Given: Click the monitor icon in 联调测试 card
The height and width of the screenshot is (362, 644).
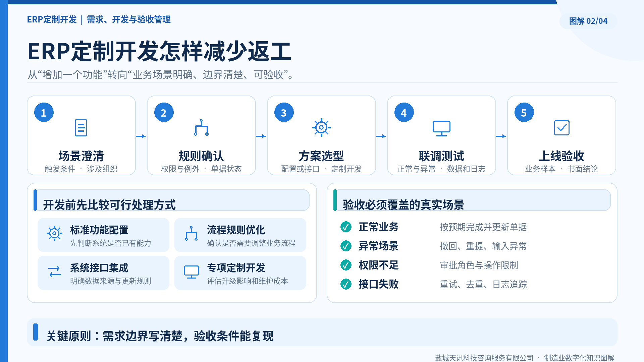Looking at the screenshot, I should (441, 128).
